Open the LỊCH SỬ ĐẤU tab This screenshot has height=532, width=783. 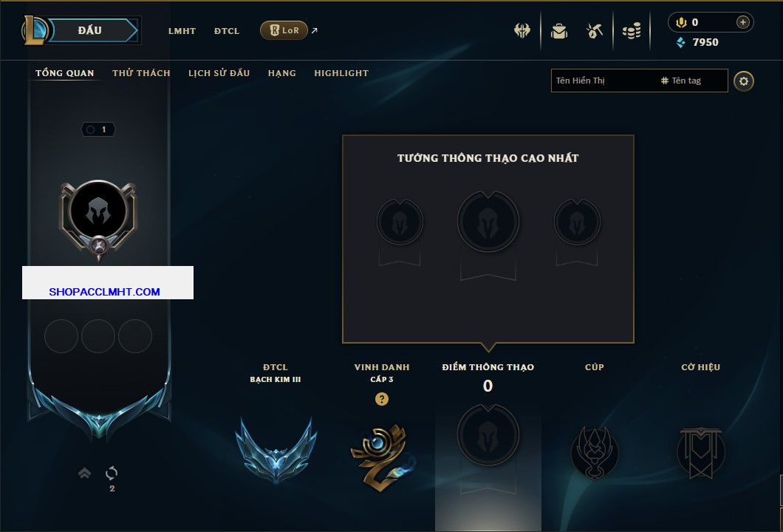click(x=219, y=73)
